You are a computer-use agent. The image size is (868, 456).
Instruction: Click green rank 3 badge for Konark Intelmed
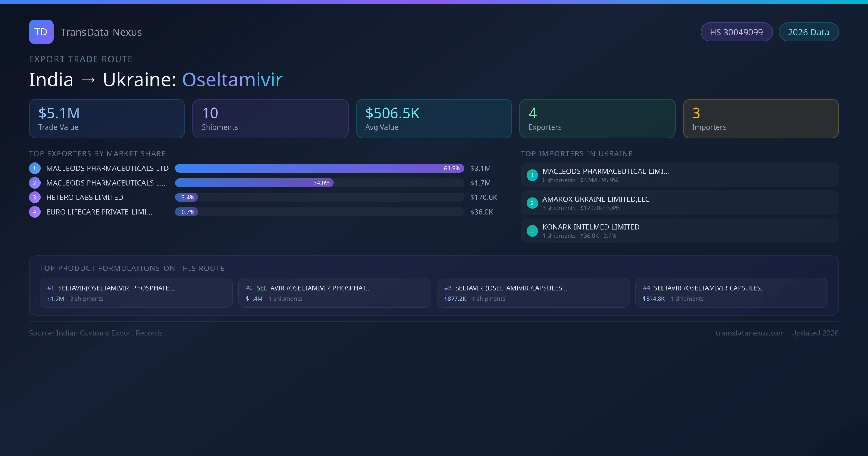[532, 231]
